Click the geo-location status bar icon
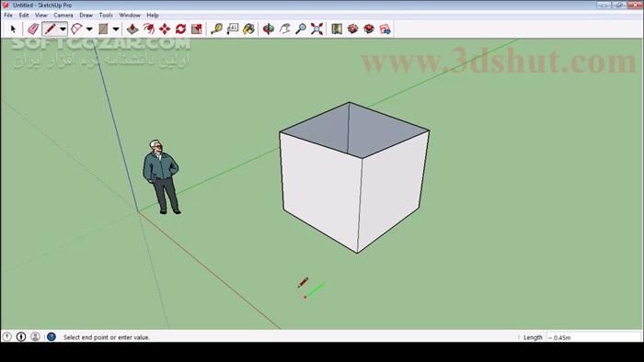This screenshot has height=362, width=644. click(7, 336)
